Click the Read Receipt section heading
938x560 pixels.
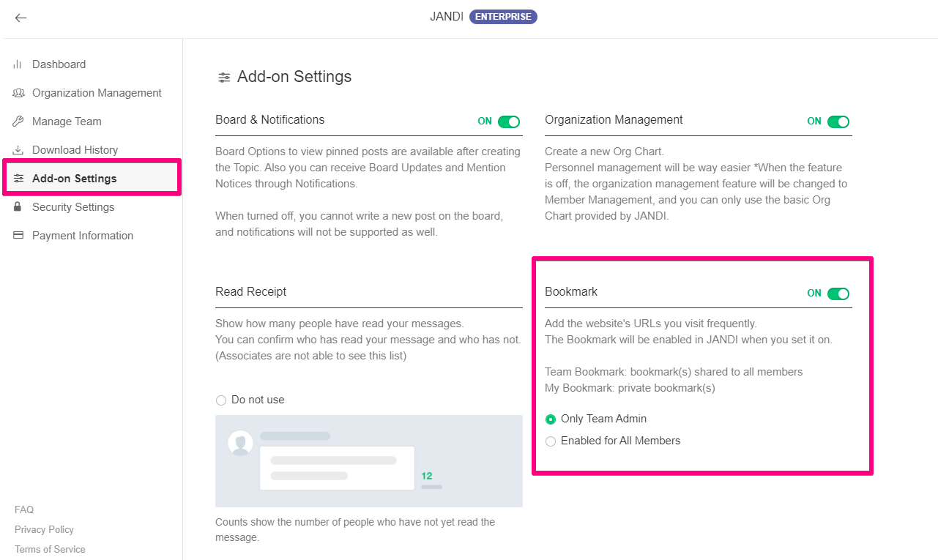click(x=251, y=292)
